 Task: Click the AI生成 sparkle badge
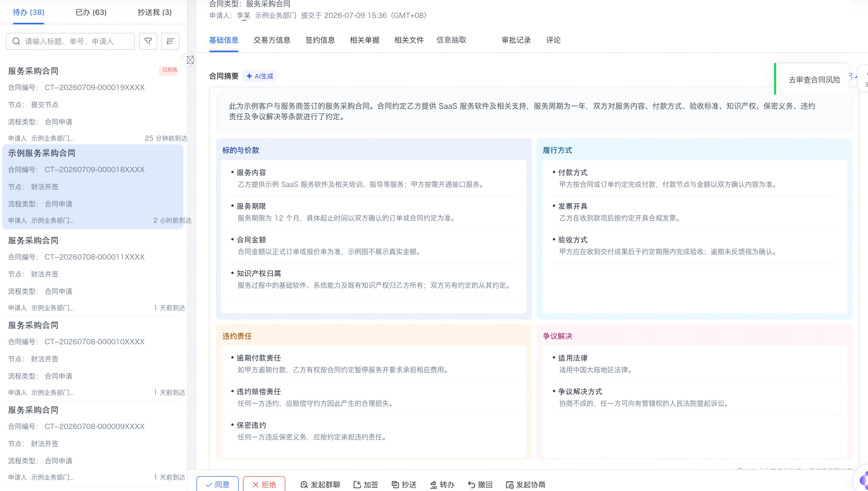[x=260, y=76]
